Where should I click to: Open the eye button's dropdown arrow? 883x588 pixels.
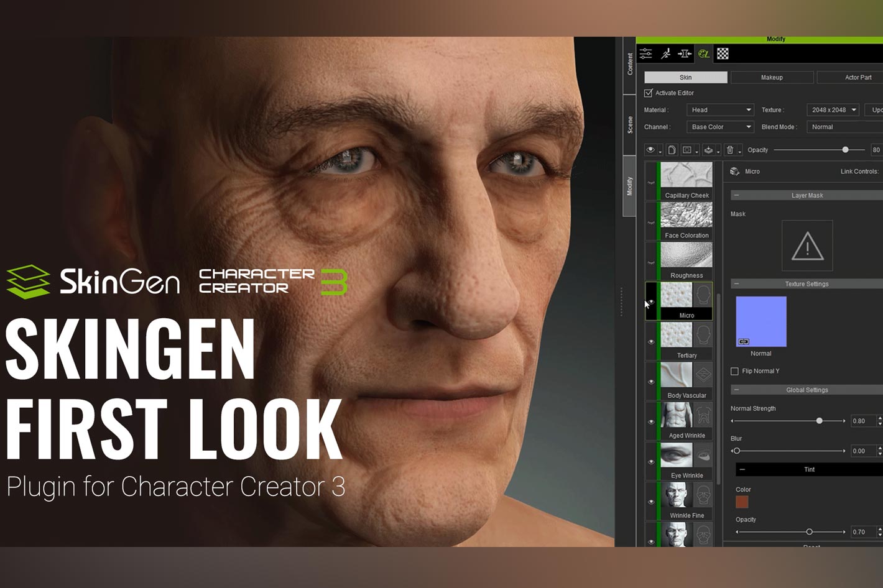click(x=660, y=152)
